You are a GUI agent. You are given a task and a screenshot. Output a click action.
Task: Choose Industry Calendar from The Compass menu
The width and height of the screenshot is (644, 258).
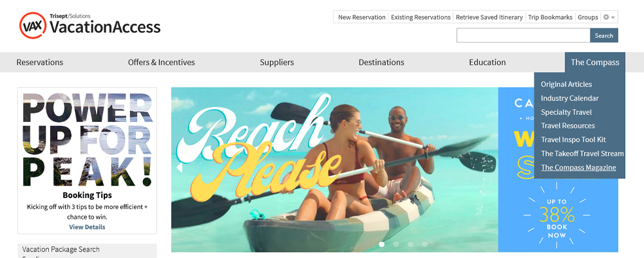(x=570, y=98)
